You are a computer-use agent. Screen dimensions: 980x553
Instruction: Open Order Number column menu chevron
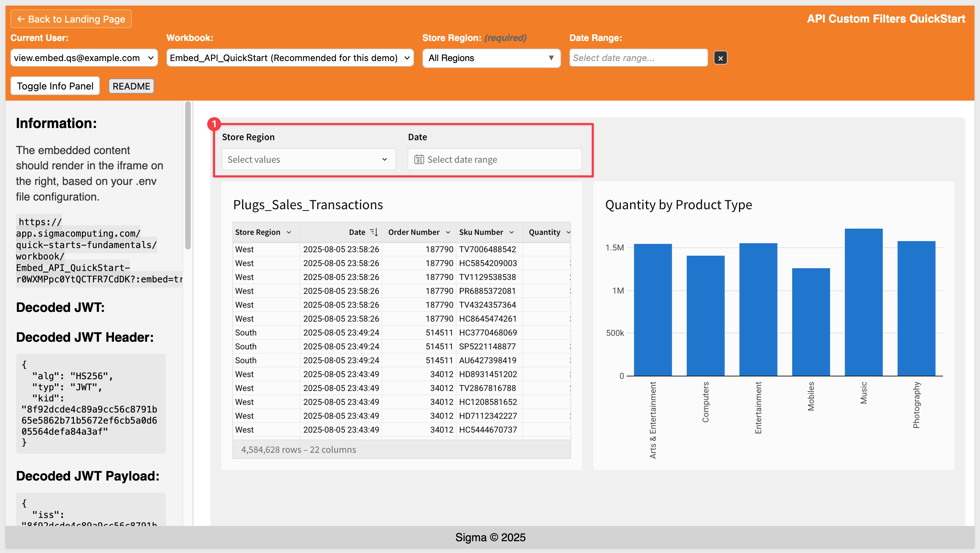[x=448, y=232]
